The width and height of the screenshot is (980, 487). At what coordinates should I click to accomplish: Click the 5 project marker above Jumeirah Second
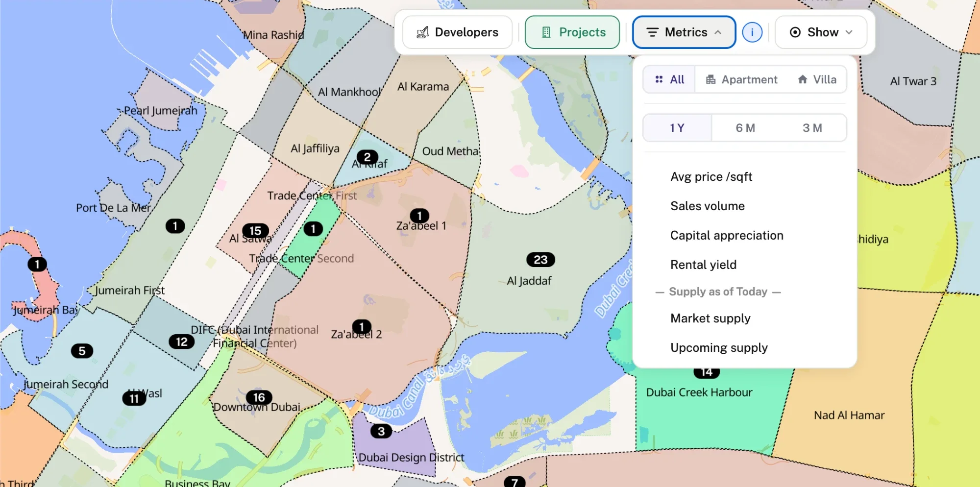pos(82,351)
